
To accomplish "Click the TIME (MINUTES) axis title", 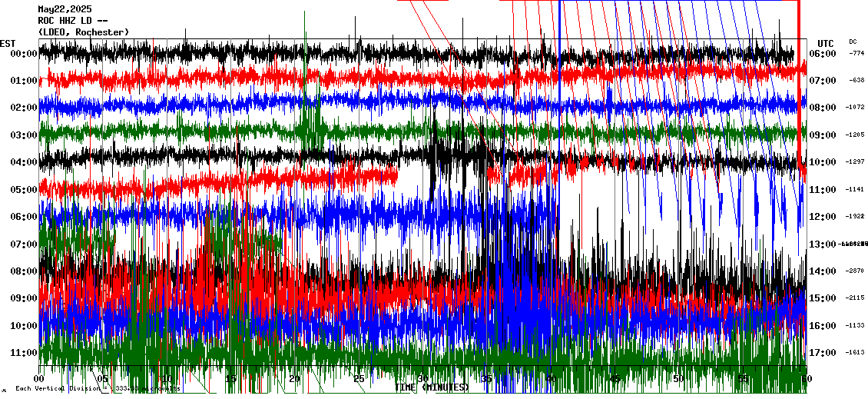I will click(x=432, y=387).
